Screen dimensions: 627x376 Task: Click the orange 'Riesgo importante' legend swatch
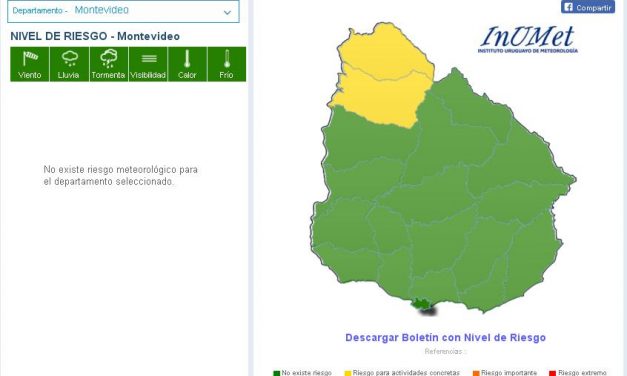tap(476, 373)
